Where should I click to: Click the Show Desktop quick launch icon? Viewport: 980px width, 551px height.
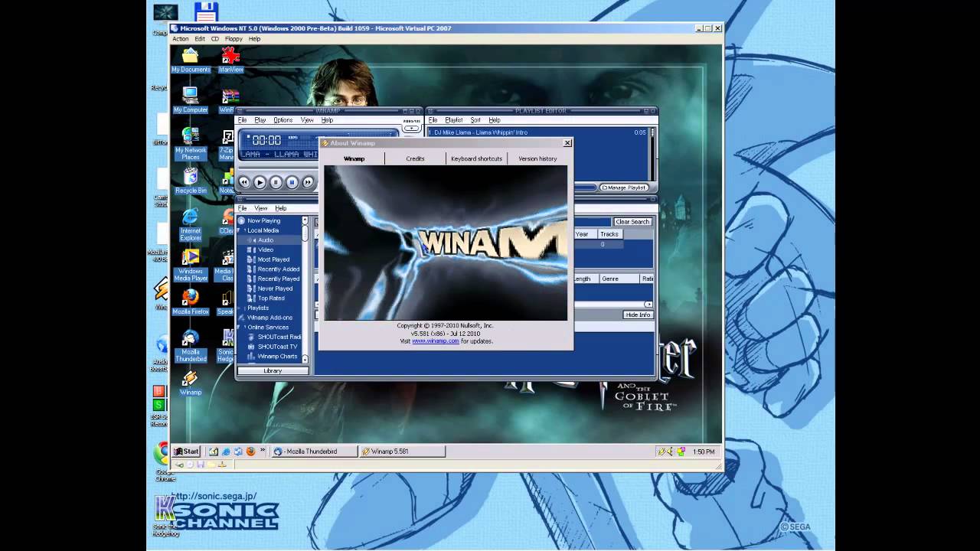pyautogui.click(x=214, y=452)
